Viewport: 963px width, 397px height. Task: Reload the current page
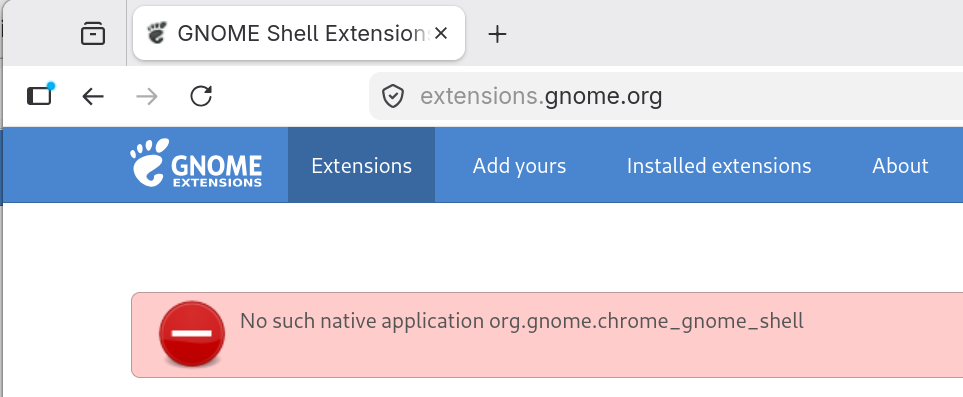point(201,96)
